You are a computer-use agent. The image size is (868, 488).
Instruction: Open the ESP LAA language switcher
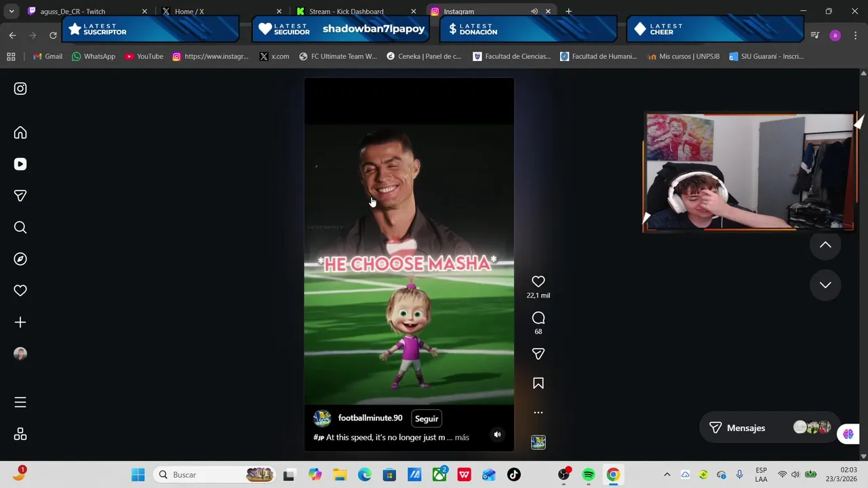point(761,475)
